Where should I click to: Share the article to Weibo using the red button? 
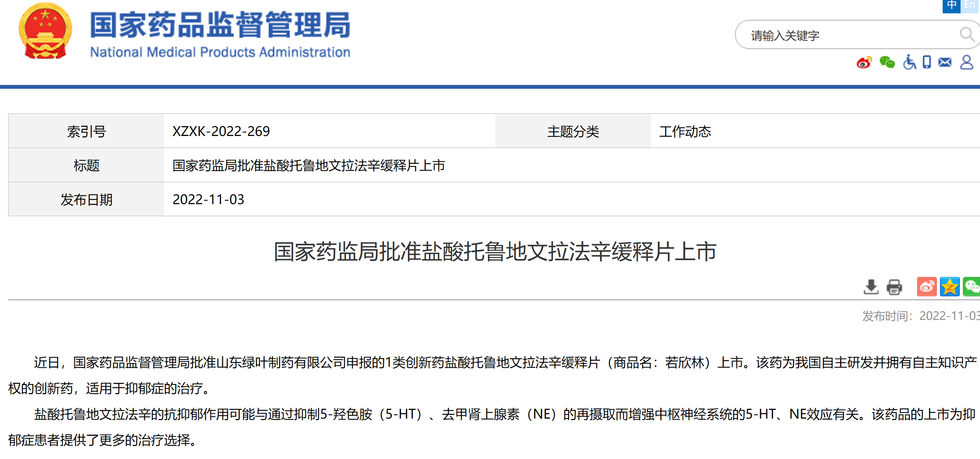pos(927,287)
